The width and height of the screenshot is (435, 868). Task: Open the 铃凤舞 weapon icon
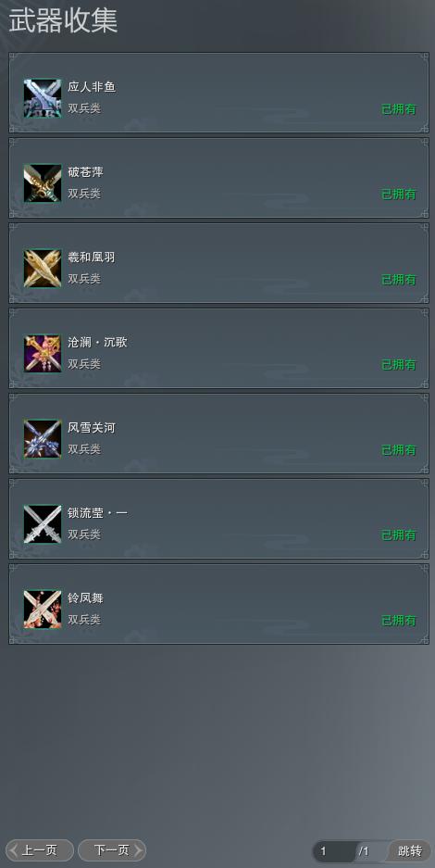[43, 610]
